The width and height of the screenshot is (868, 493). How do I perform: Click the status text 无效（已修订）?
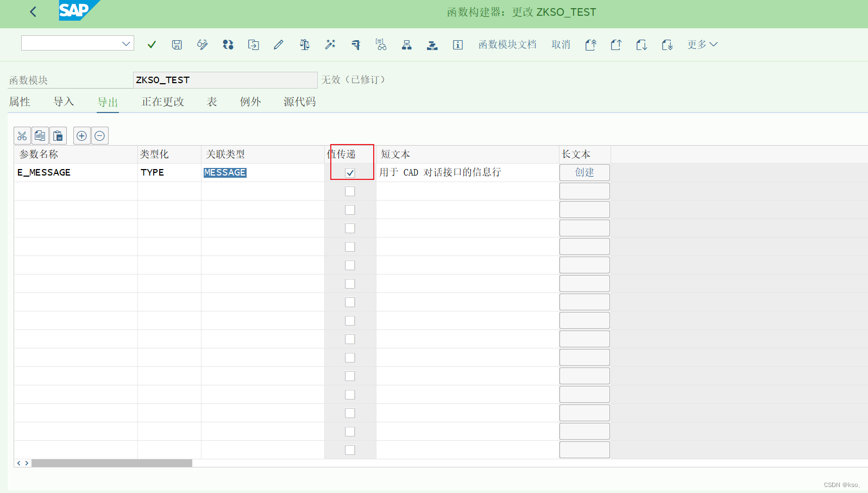pos(353,80)
